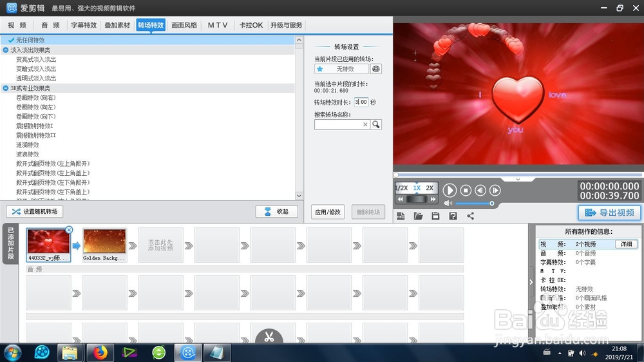
Task: Set playback speed to 2X
Action: [x=430, y=188]
